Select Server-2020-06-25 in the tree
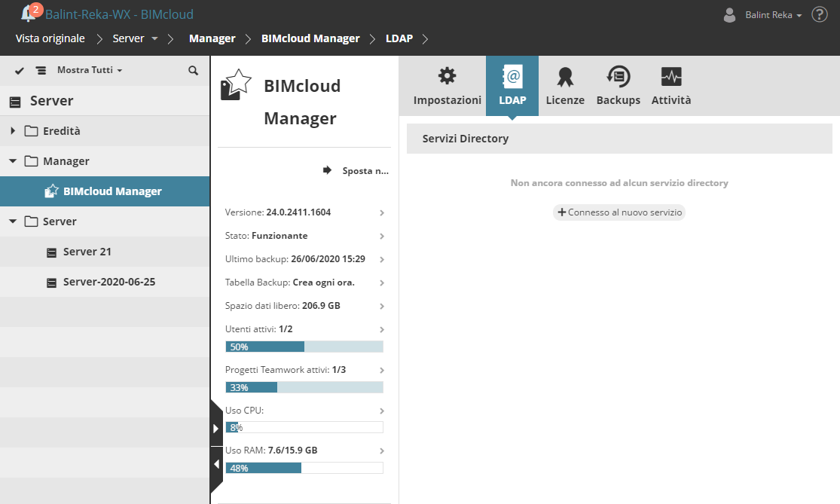 pos(105,282)
